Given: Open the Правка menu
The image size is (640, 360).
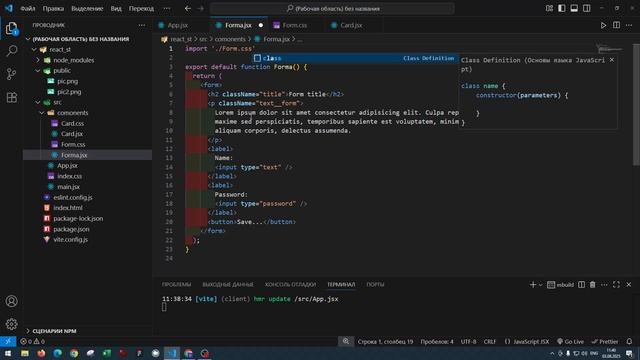Looking at the screenshot, I should [53, 8].
